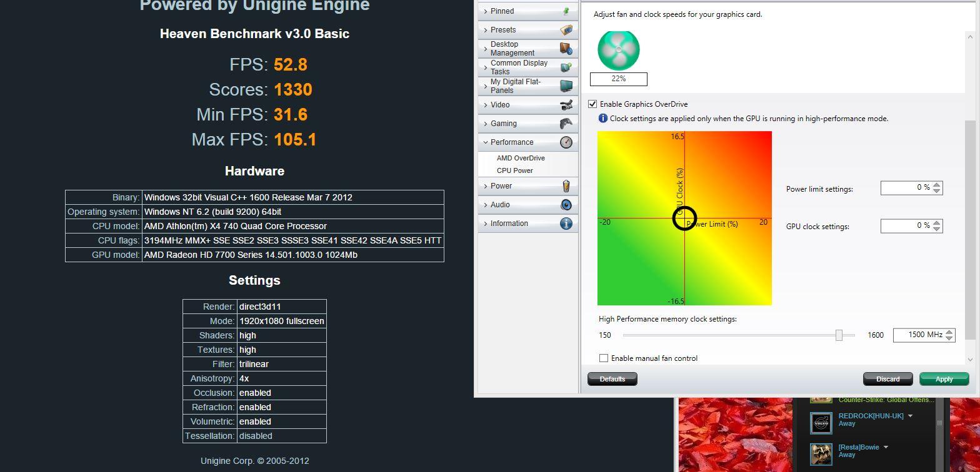The image size is (980, 472).
Task: Expand the Information section
Action: click(486, 224)
